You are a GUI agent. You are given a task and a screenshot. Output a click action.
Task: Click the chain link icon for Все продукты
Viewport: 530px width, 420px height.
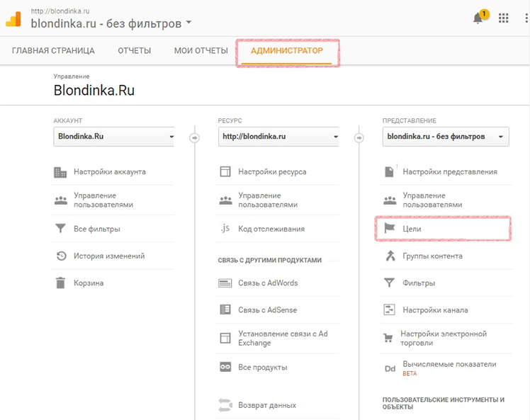coord(225,367)
